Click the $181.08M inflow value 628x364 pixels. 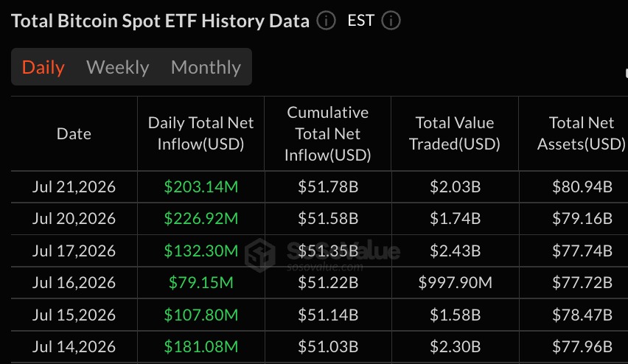[x=200, y=346]
